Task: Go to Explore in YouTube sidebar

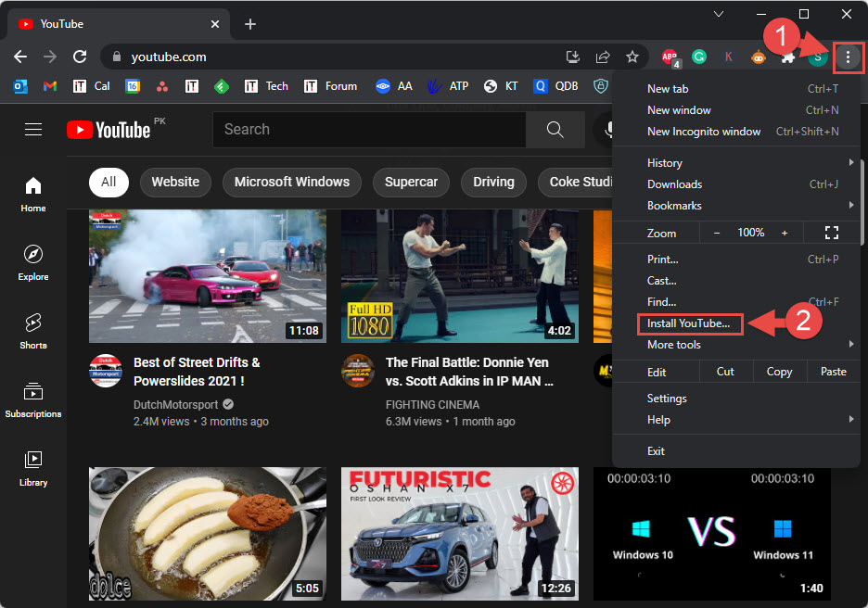Action: (x=32, y=261)
